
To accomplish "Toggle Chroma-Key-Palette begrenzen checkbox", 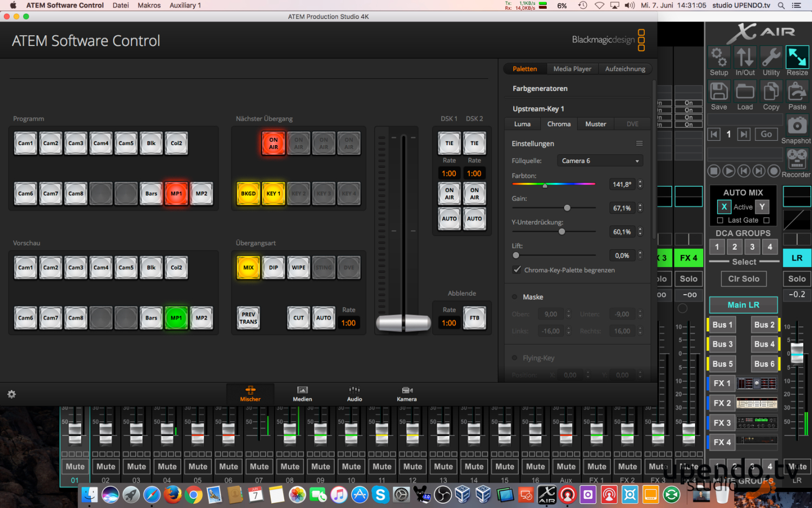I will tap(518, 270).
